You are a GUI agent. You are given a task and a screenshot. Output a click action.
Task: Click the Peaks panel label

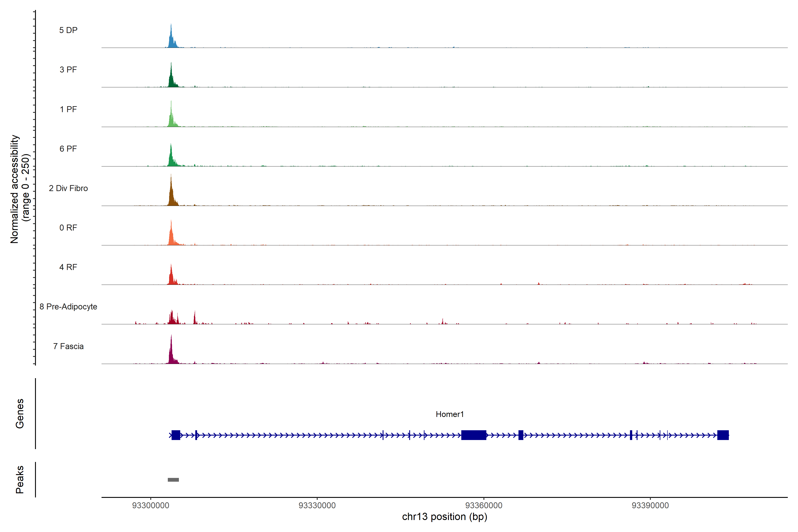(20, 479)
